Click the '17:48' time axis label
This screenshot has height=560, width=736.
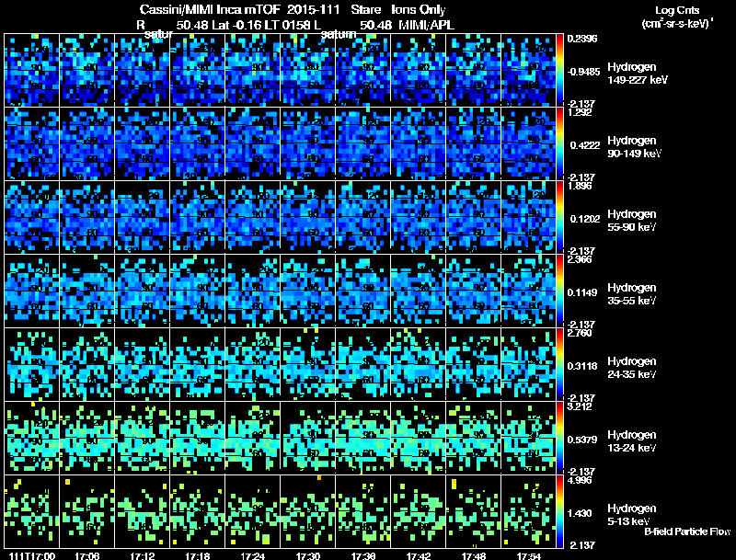tap(474, 555)
